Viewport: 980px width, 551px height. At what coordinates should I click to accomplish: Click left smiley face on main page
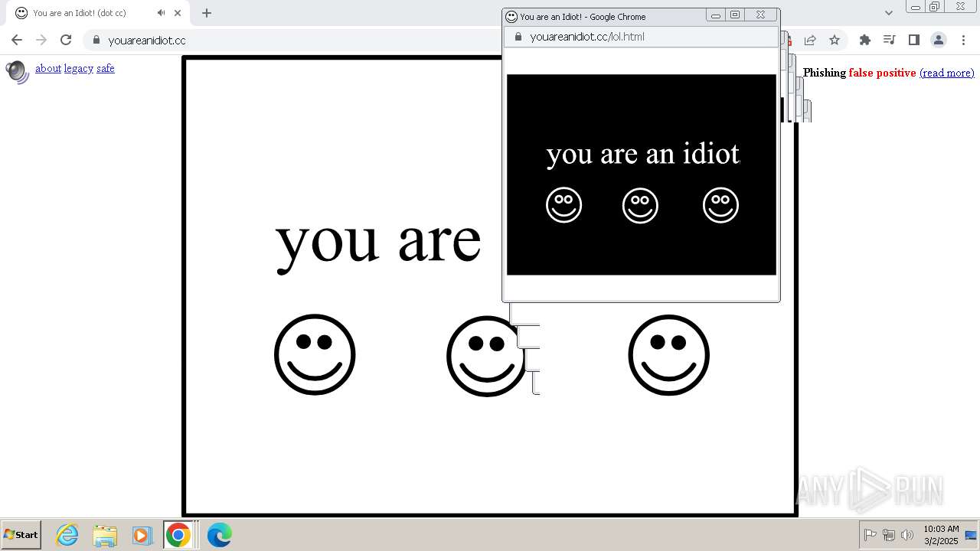click(x=315, y=355)
